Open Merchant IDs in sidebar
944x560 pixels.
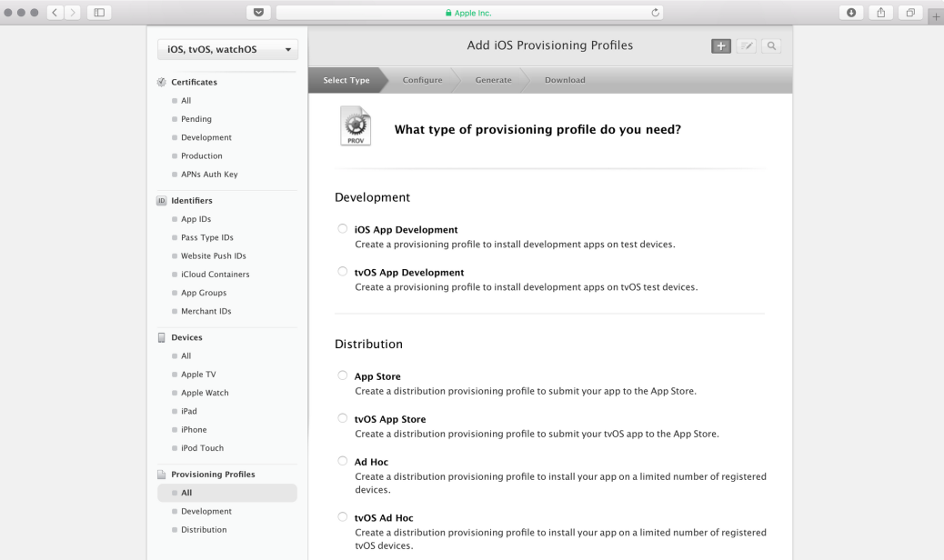pyautogui.click(x=206, y=311)
